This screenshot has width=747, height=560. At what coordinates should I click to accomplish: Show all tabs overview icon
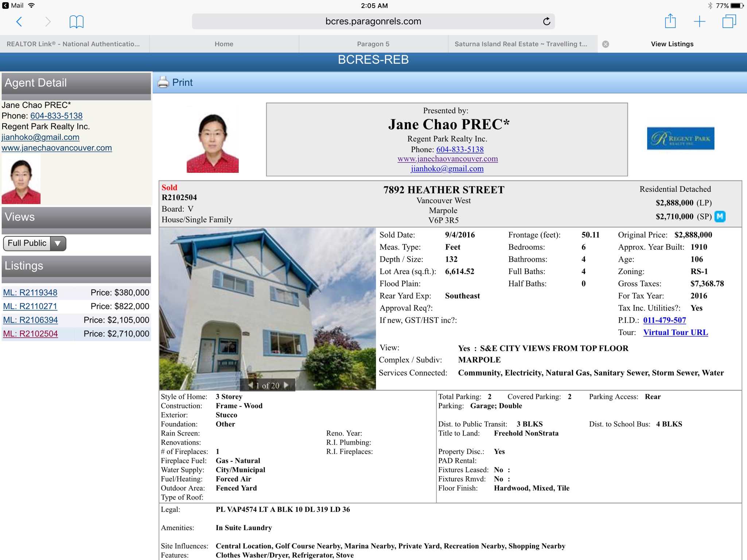click(729, 22)
